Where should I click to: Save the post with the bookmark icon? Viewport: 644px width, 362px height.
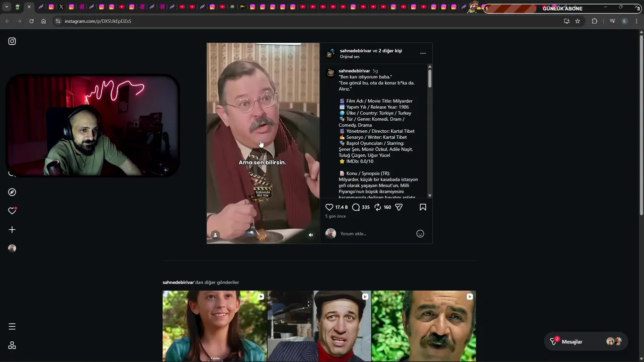point(423,207)
